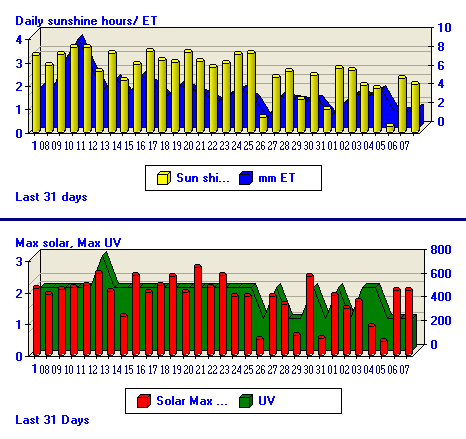Screen dimensions: 466x439
Task: Click date label 31 on sunshine chart axis
Action: (x=320, y=146)
